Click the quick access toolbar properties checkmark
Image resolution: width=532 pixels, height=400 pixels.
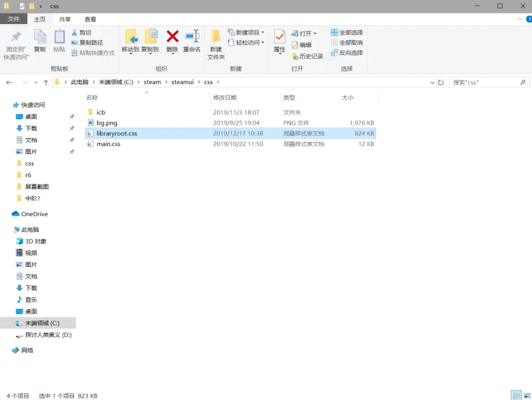[22, 6]
